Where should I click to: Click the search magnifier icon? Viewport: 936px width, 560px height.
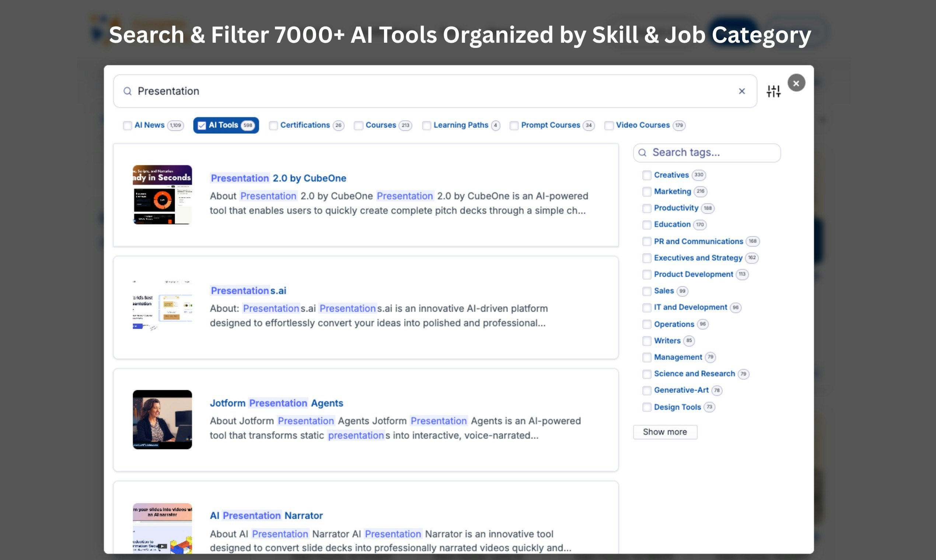(128, 91)
